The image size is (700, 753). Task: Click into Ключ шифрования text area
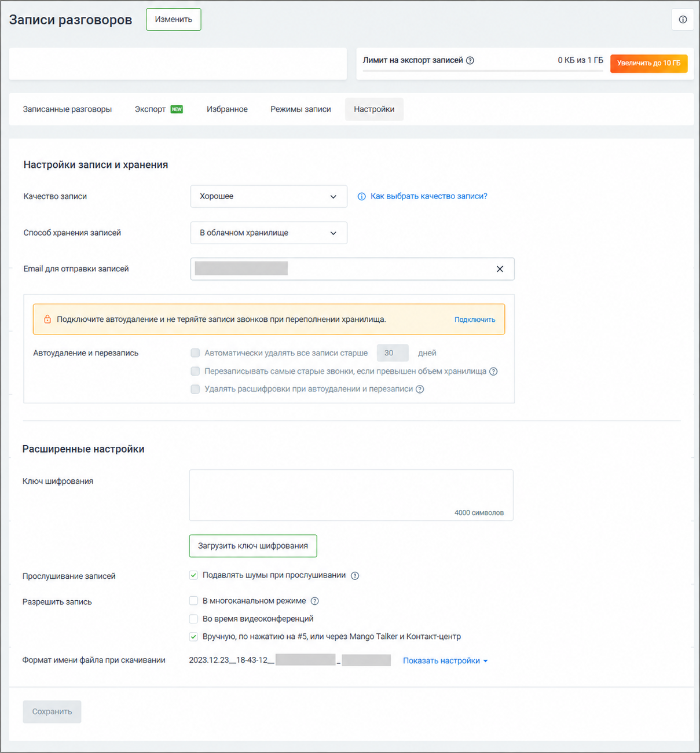pos(351,495)
